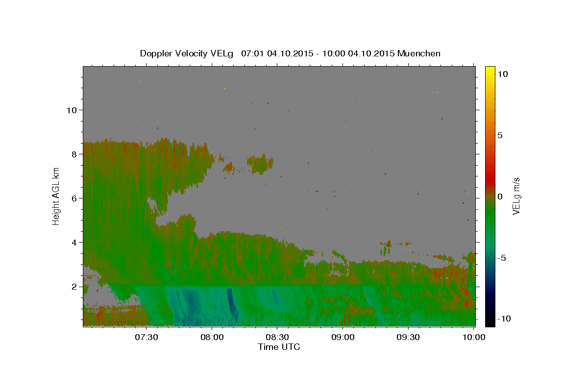Viewport: 588px width, 392px height.
Task: Click the colorbar value '-10' at bottom
Action: tap(505, 318)
